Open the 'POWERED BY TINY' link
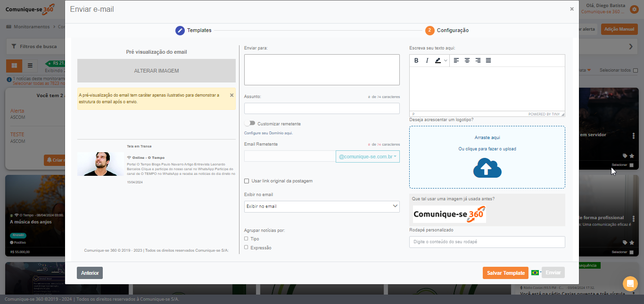The image size is (644, 304). 544,114
